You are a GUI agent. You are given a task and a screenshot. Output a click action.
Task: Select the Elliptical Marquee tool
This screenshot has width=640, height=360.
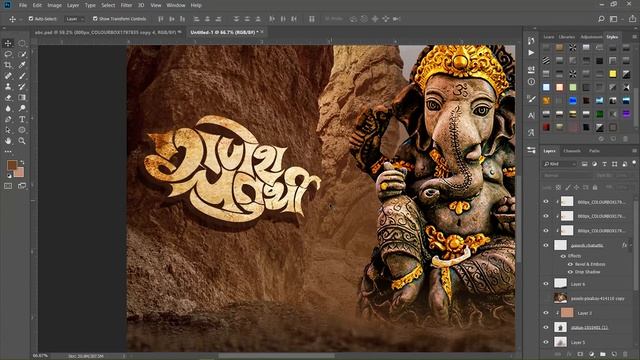22,43
